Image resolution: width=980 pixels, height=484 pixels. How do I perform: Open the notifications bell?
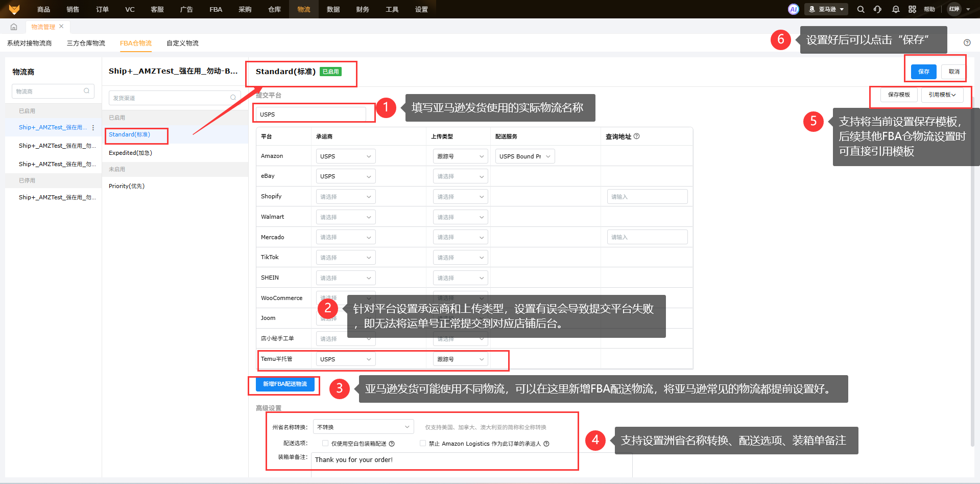(895, 9)
